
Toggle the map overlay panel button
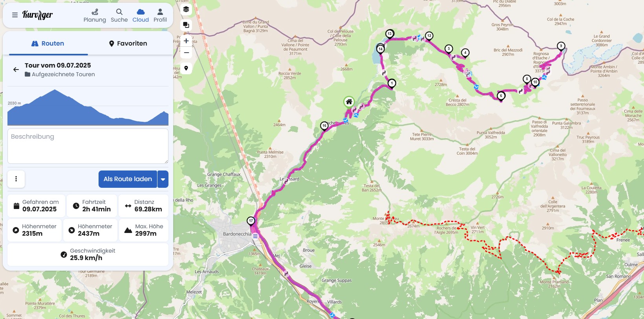tap(186, 25)
